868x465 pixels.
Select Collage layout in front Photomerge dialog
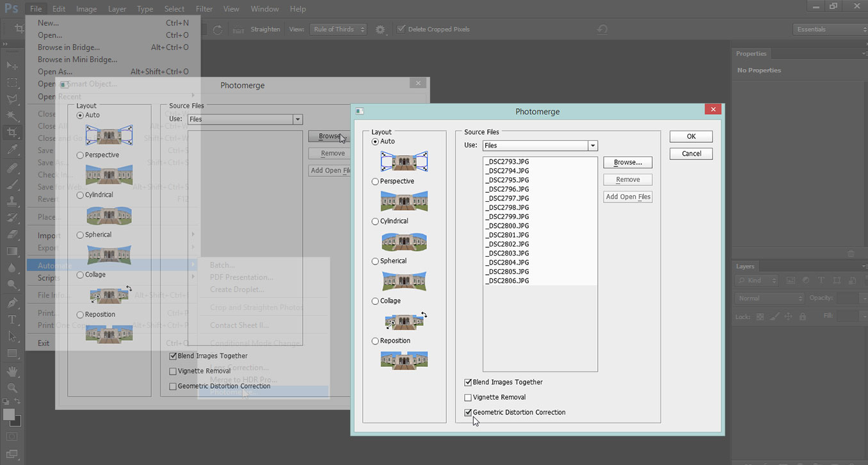point(375,301)
